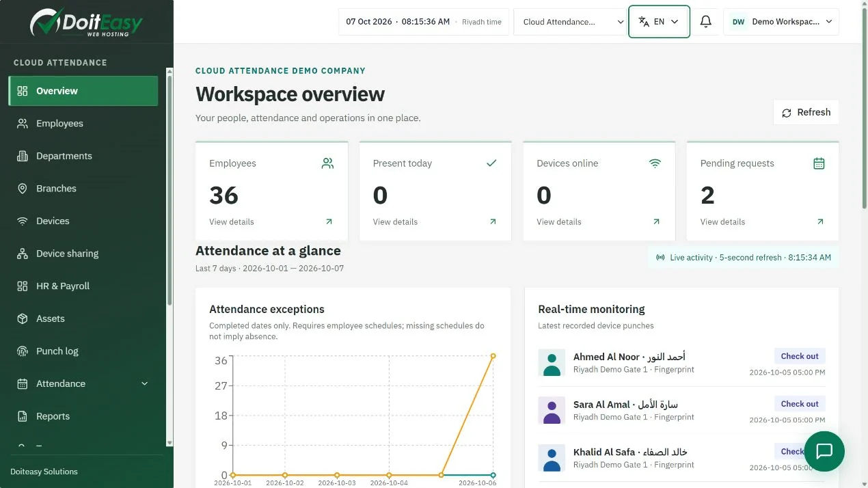
Task: Open the Cloud Attendance product dropdown
Action: (x=569, y=22)
